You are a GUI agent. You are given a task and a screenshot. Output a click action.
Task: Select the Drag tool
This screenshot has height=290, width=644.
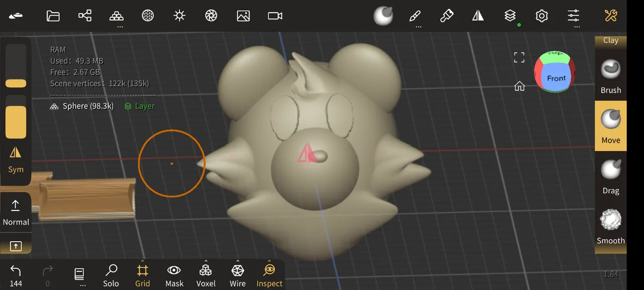coord(611,176)
